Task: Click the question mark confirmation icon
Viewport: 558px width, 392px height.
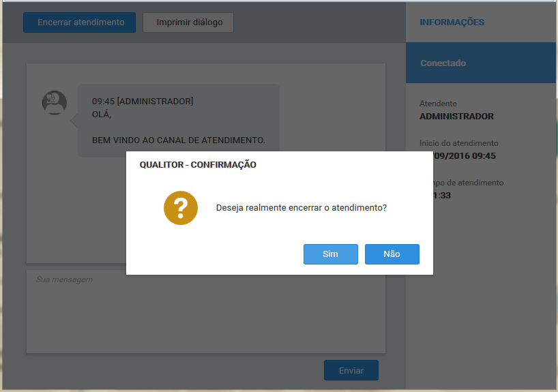Action: coord(181,208)
